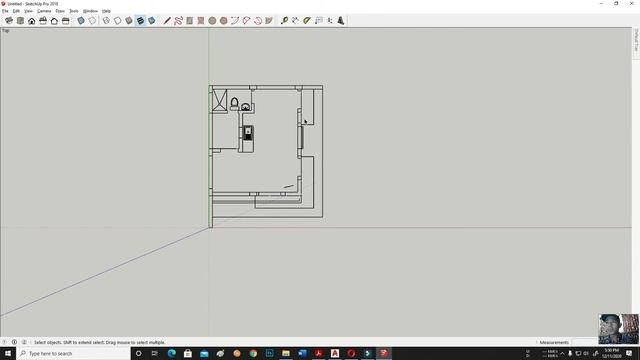This screenshot has height=360, width=640.
Task: Open Google Chrome from taskbar
Action: 253,353
